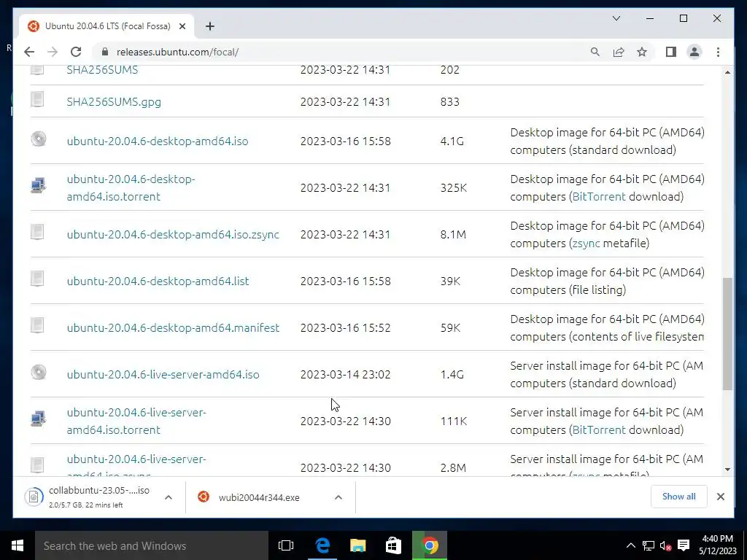Click the computer icon beside live-server torrent file
The width and height of the screenshot is (747, 560).
(38, 419)
